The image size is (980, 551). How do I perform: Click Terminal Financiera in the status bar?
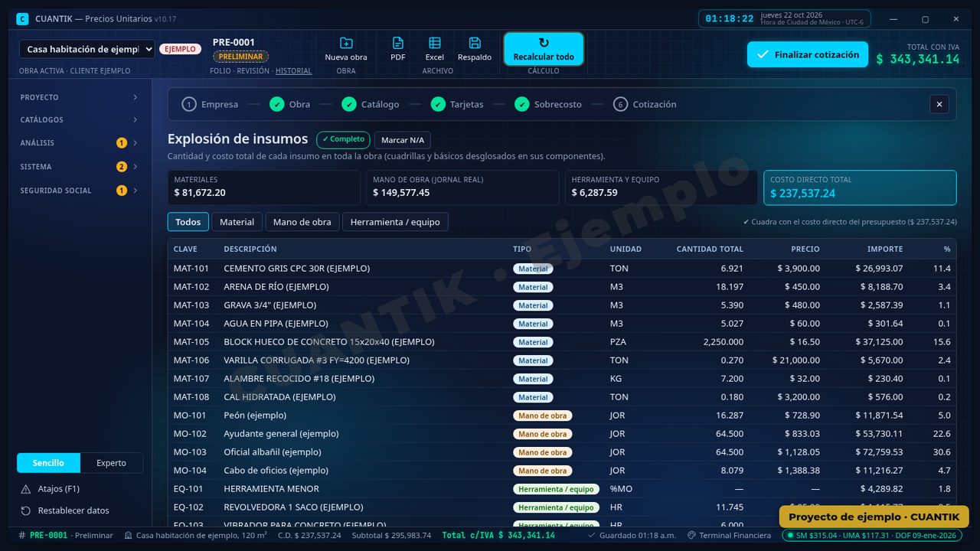(x=729, y=536)
